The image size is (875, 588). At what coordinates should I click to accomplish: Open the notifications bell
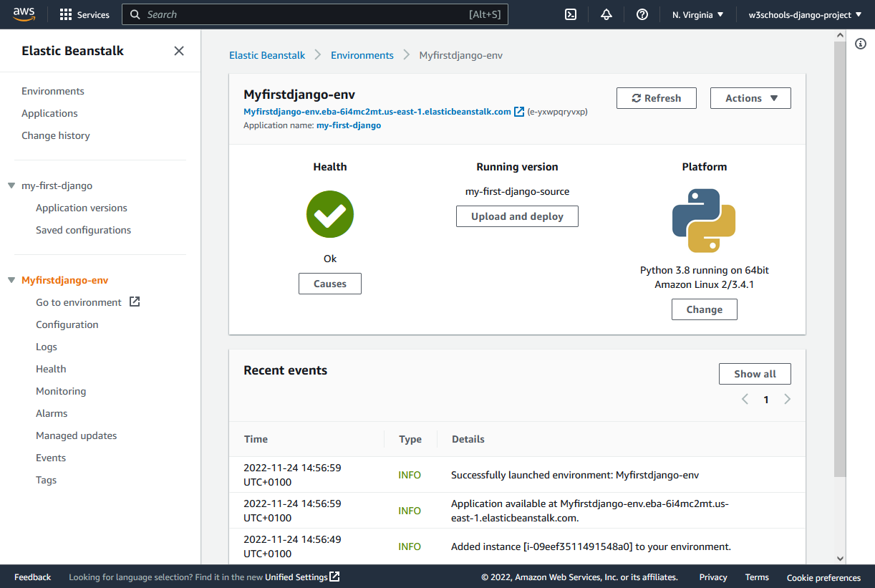tap(606, 14)
